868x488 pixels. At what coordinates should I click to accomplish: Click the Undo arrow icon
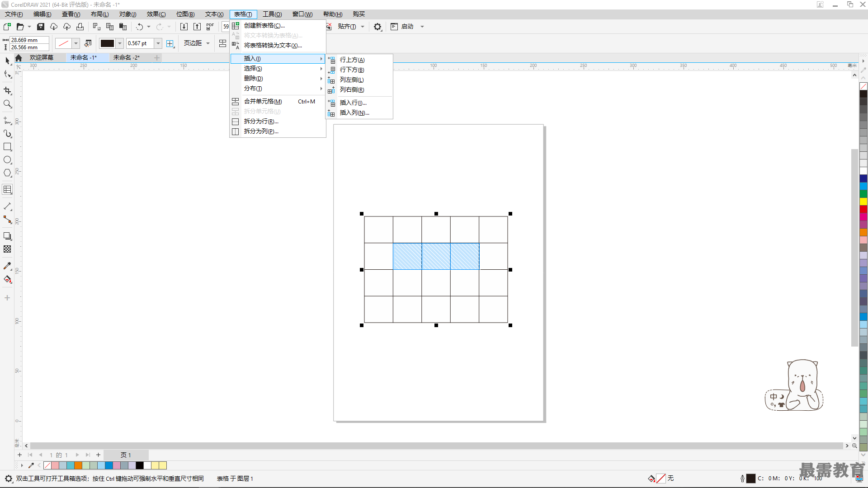tap(139, 27)
